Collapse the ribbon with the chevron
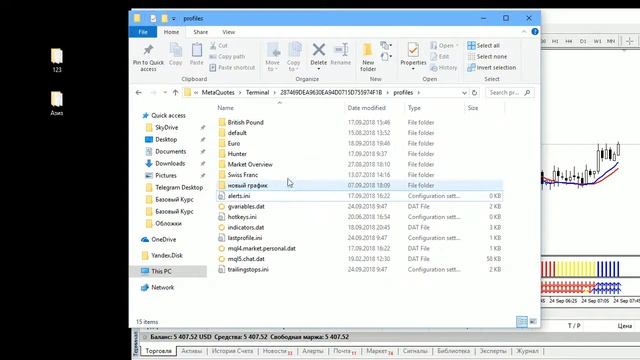The height and width of the screenshot is (360, 640). [524, 32]
